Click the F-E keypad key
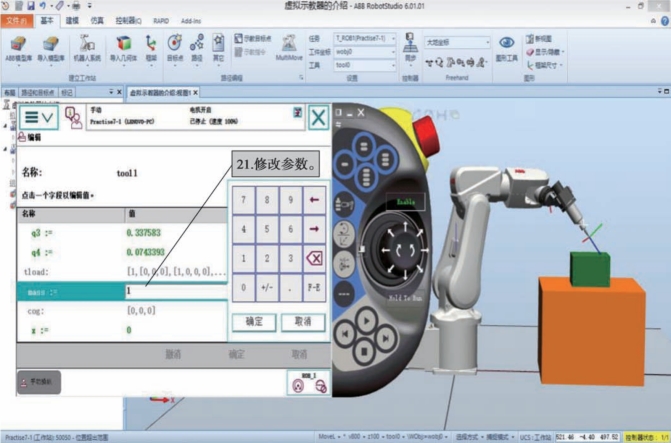This screenshot has height=443, width=671. point(314,288)
